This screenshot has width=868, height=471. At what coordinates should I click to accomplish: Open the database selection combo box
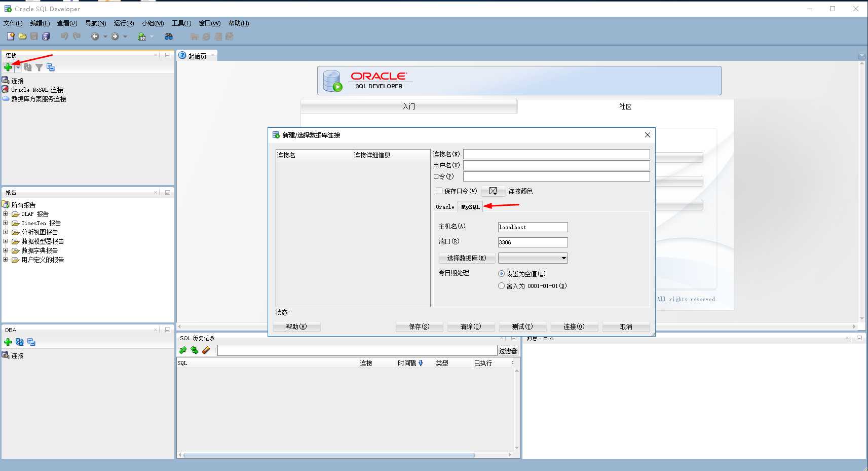(x=533, y=258)
